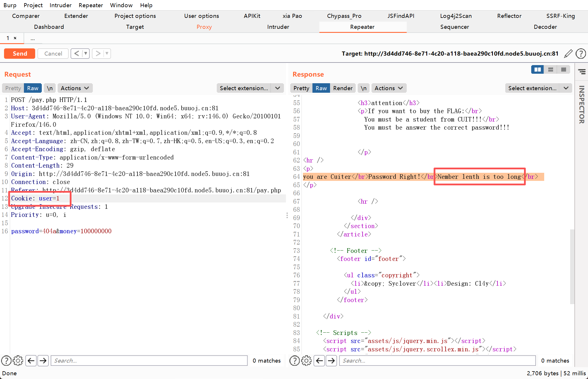Expand the Inspector panel menu icon
This screenshot has height=379, width=588.
tap(582, 71)
